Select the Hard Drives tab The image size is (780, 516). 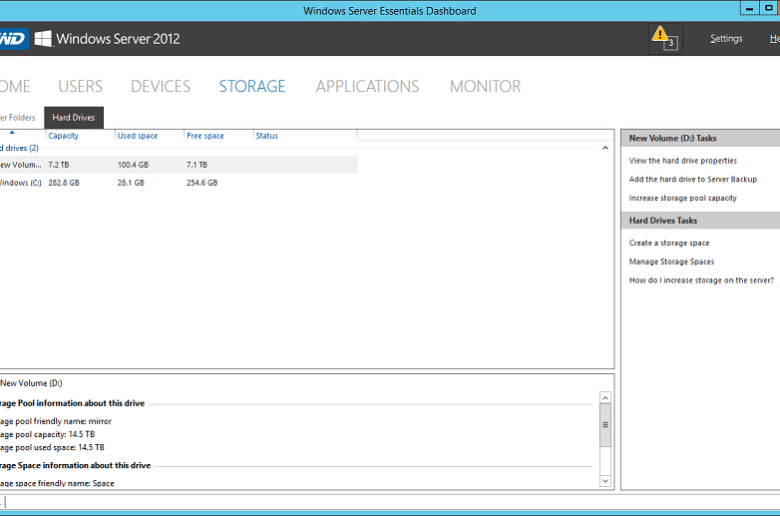click(74, 117)
